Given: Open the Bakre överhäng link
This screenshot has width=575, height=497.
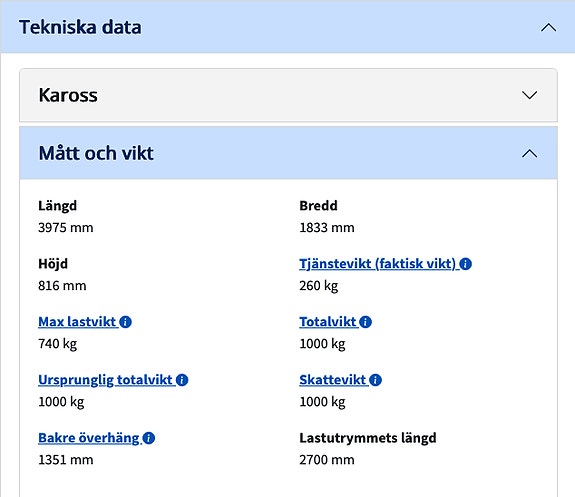Looking at the screenshot, I should [89, 438].
